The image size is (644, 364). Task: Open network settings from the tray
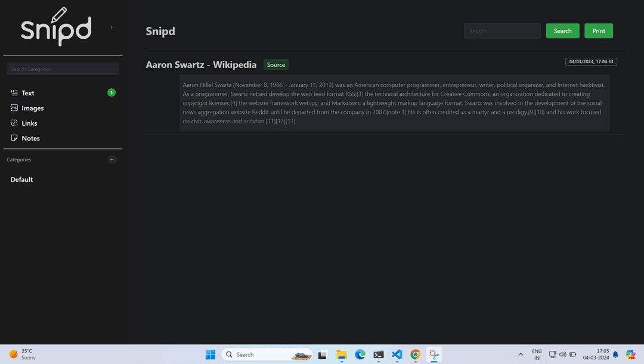[x=553, y=354]
